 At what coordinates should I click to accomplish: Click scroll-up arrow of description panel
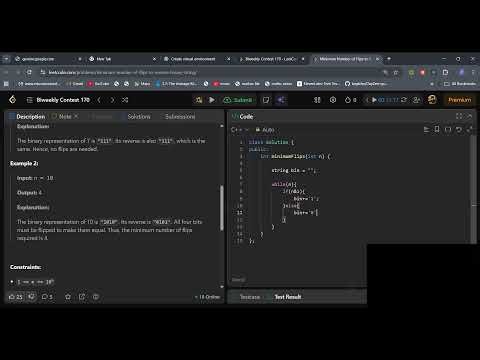pyautogui.click(x=222, y=126)
